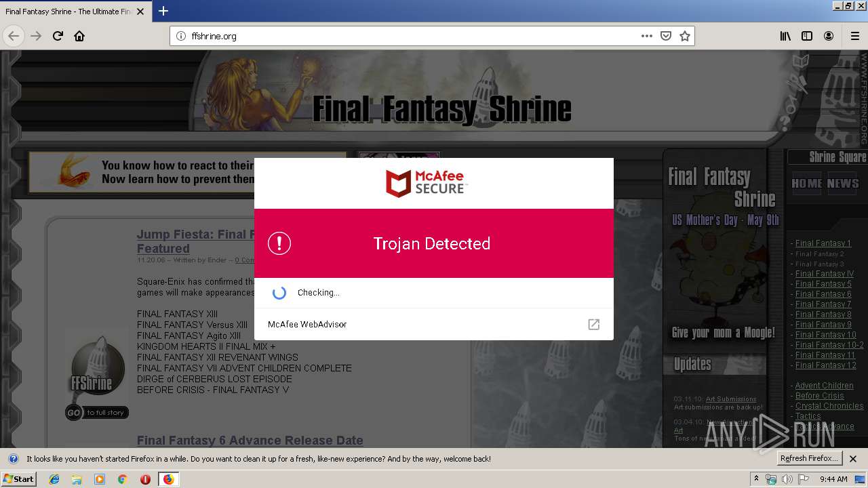Open the Final Fantasy 12 link
This screenshot has height=488, width=868.
point(826,365)
